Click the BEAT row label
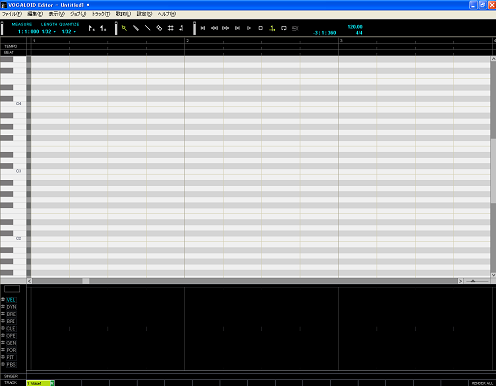Screen dimensions: 496x386 [9, 52]
